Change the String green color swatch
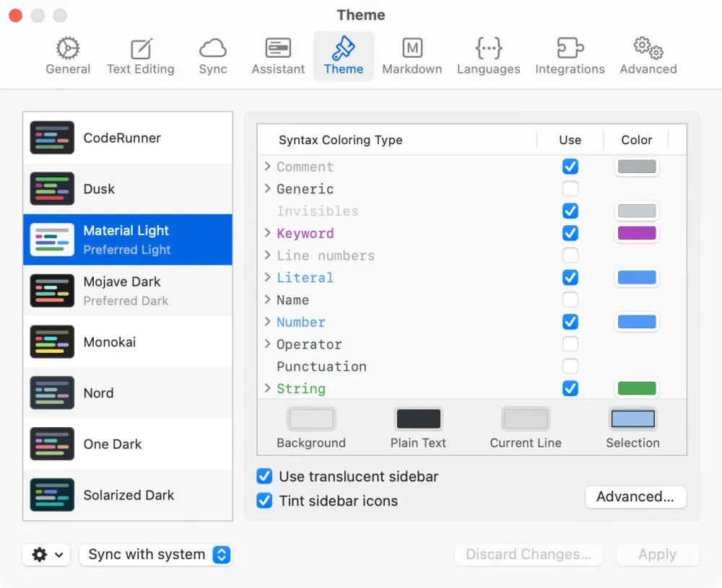 [x=637, y=388]
